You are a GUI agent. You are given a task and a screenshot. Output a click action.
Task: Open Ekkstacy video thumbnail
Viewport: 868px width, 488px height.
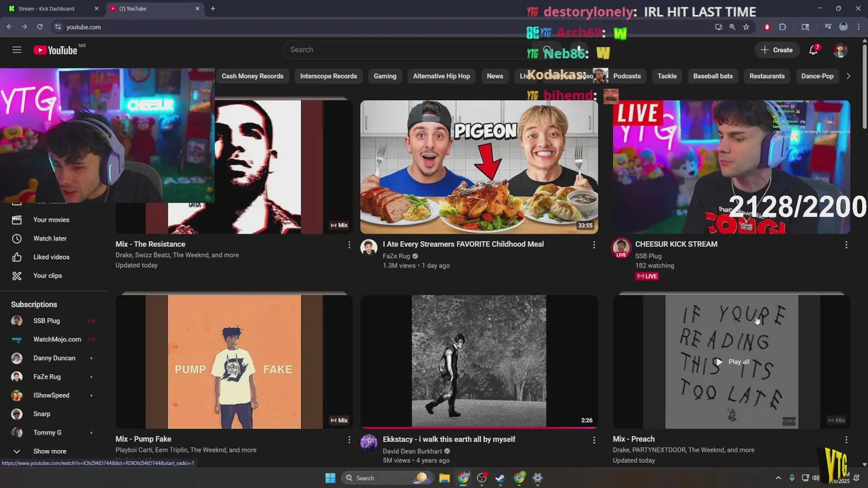pyautogui.click(x=479, y=361)
